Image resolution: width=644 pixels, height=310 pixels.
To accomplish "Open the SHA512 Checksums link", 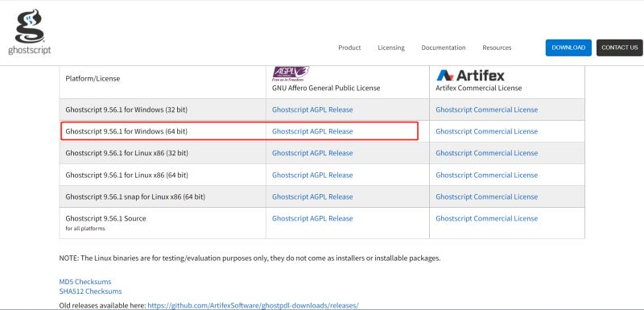I will tap(90, 291).
